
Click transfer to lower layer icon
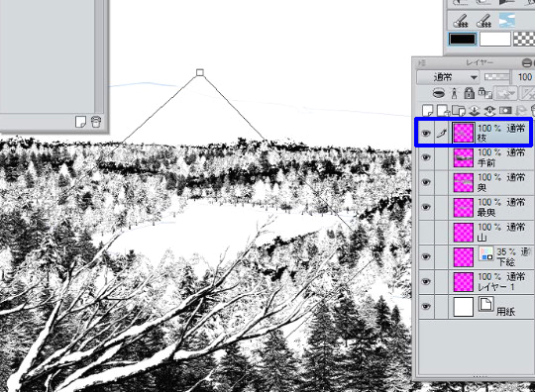(475, 111)
